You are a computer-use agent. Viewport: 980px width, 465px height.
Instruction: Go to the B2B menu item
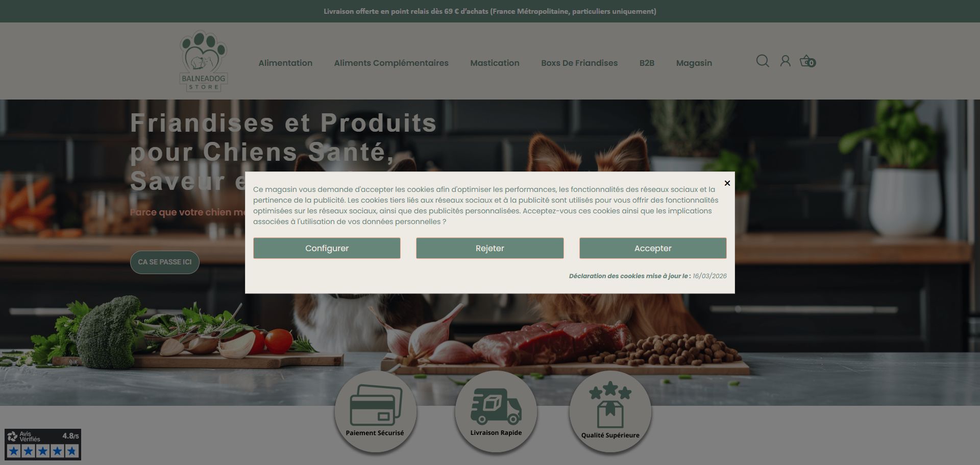pyautogui.click(x=647, y=63)
